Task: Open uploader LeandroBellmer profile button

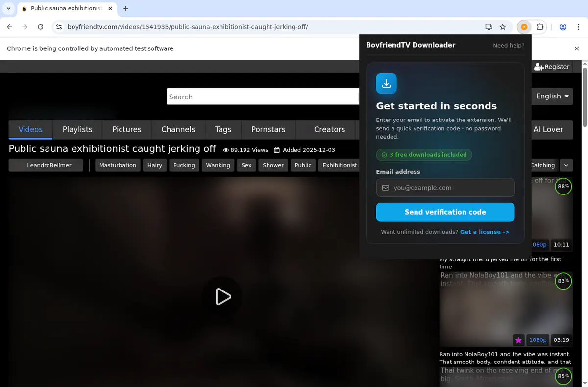Action: [x=46, y=165]
